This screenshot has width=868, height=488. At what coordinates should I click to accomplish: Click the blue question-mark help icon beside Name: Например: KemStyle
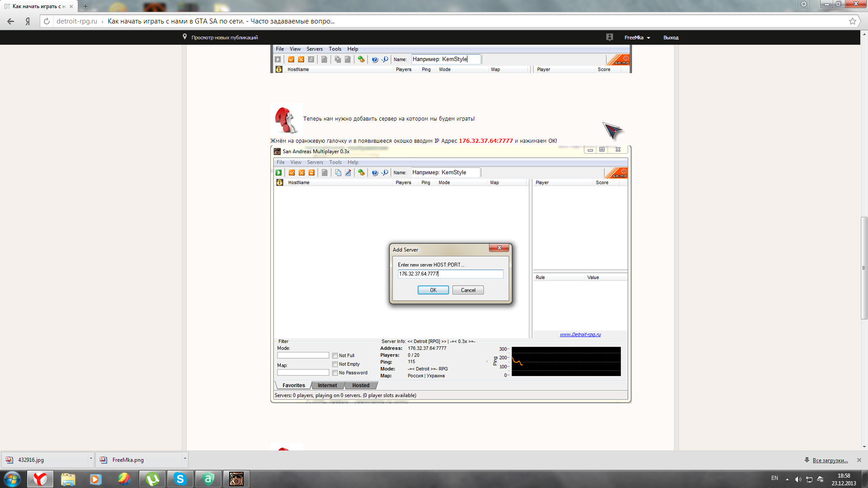tap(375, 173)
